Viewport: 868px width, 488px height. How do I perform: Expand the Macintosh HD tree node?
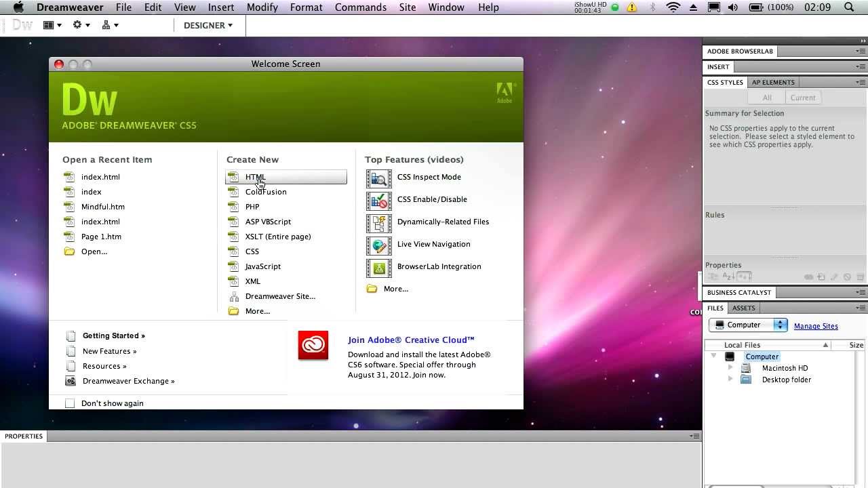(x=730, y=367)
